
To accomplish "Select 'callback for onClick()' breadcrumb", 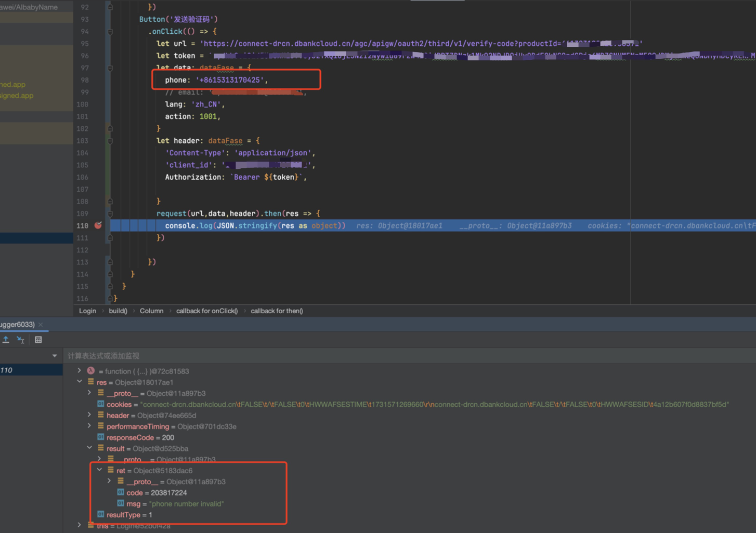I will (x=207, y=311).
